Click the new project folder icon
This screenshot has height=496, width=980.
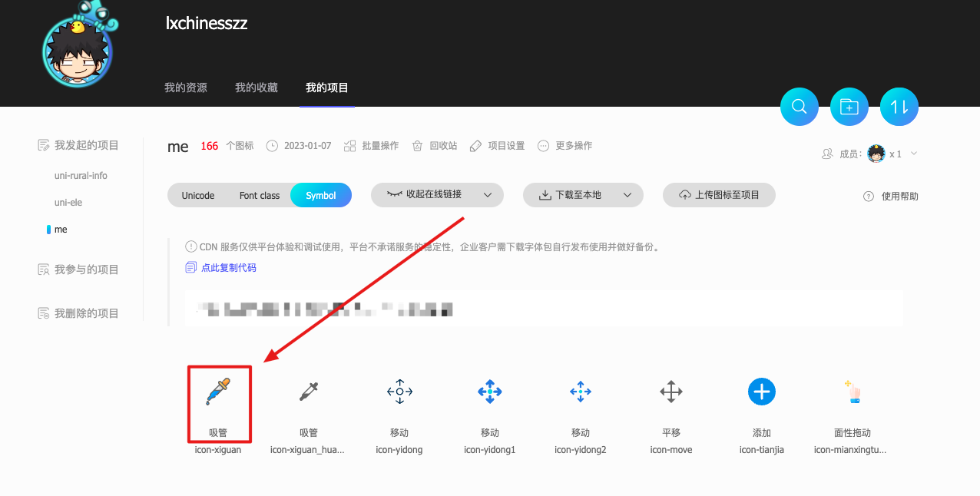pos(849,106)
